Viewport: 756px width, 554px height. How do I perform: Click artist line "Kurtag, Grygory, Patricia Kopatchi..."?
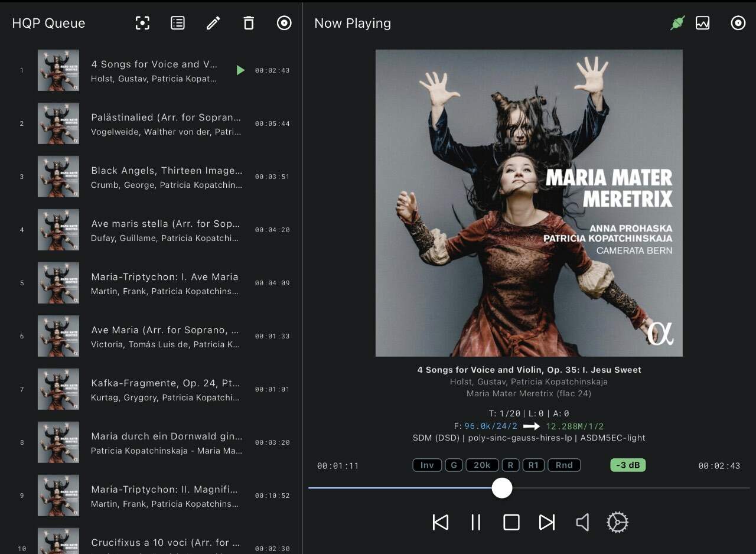[165, 397]
